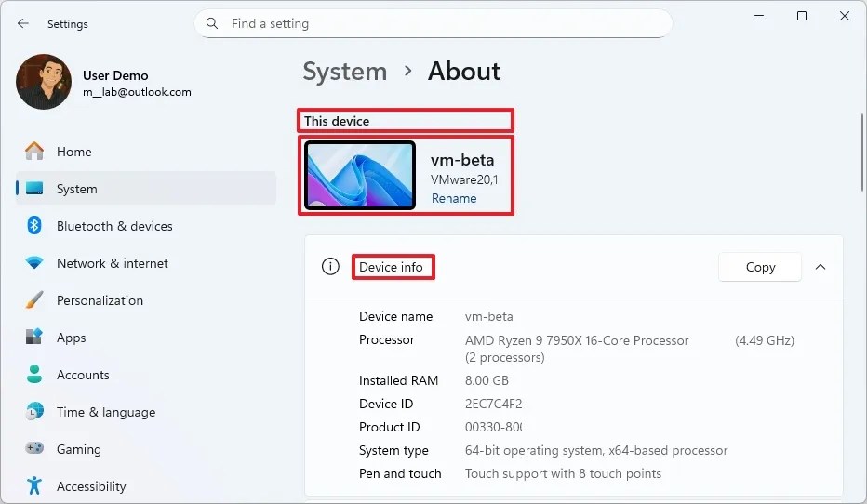Close the Settings window
867x504 pixels.
tap(845, 16)
